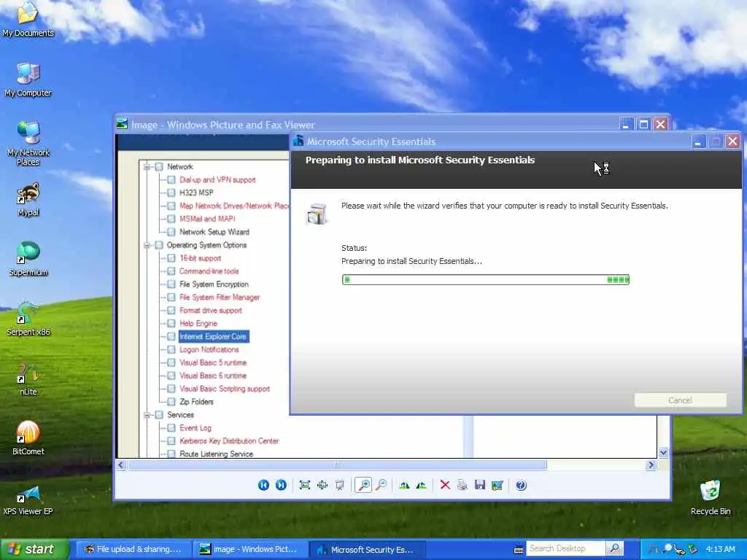Open the XPS Viewer EP shortcut
The height and width of the screenshot is (560, 747).
point(28,499)
